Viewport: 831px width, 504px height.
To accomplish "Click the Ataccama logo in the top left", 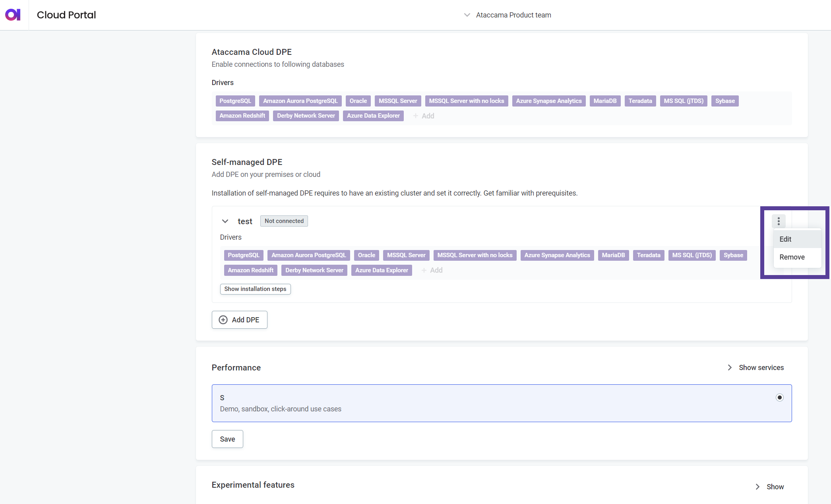I will pos(13,14).
